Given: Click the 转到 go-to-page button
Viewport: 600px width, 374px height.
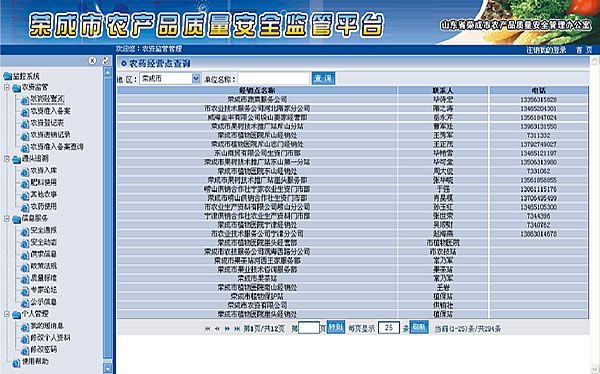Looking at the screenshot, I should pos(336,327).
